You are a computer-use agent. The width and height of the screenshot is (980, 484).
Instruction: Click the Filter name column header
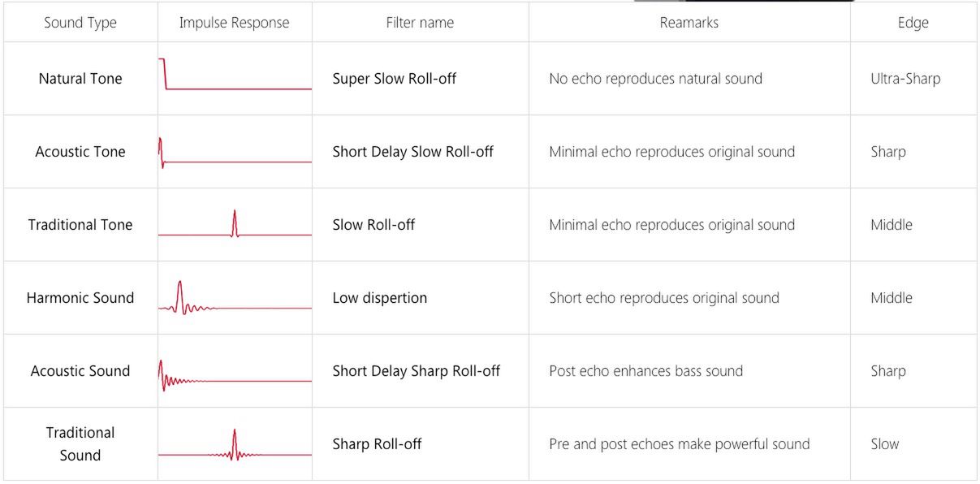tap(420, 23)
